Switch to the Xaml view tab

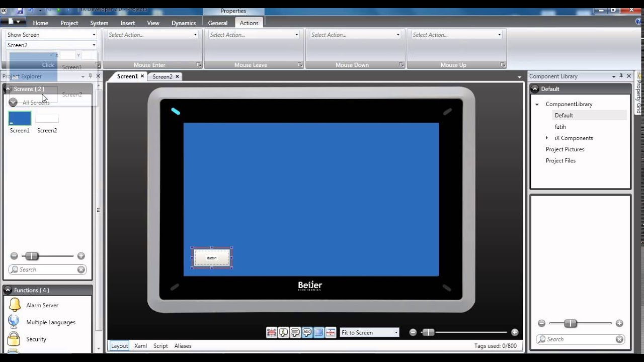point(140,346)
